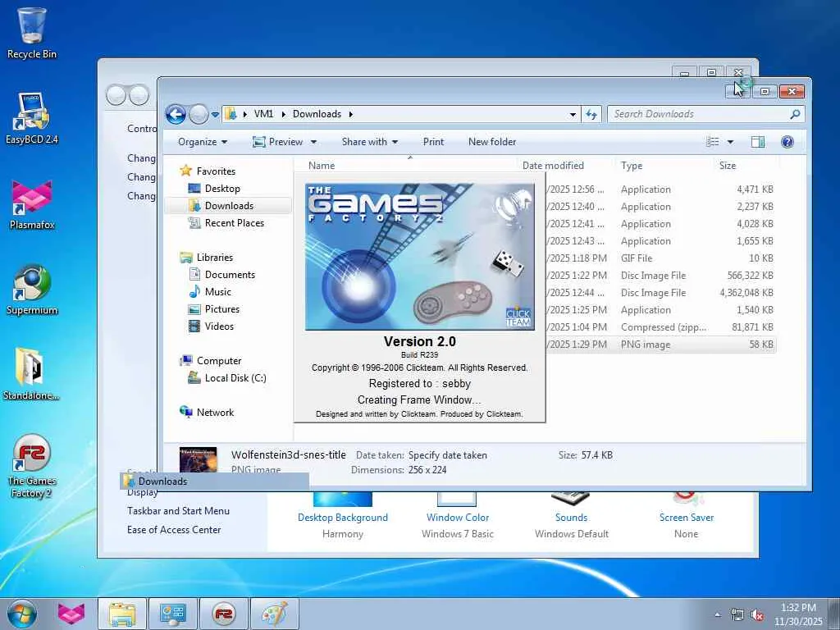The height and width of the screenshot is (630, 840).
Task: Expand VM1 breadcrumb arrow
Action: click(x=283, y=114)
